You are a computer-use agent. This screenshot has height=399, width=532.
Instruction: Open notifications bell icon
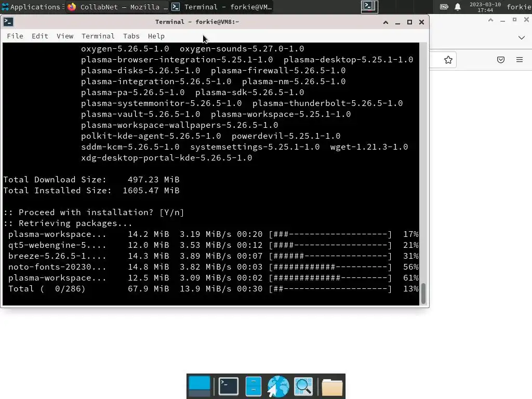[x=458, y=7]
